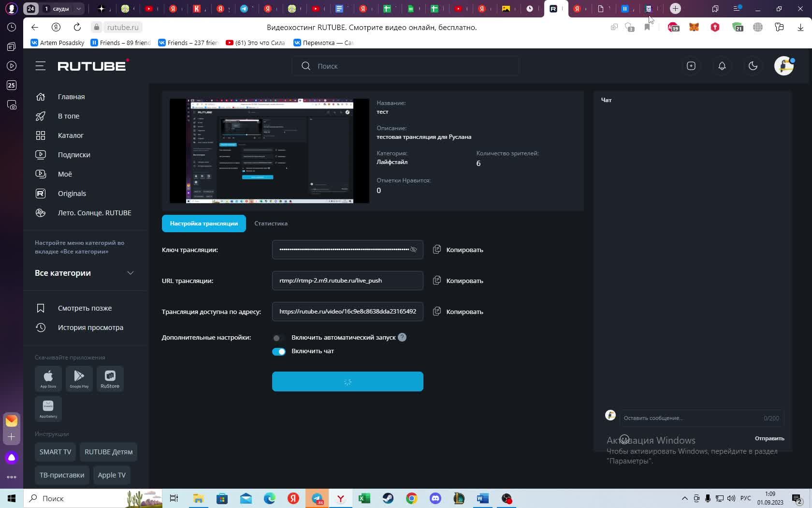Copy the Ключ трансляции value
The height and width of the screenshot is (508, 812).
458,250
